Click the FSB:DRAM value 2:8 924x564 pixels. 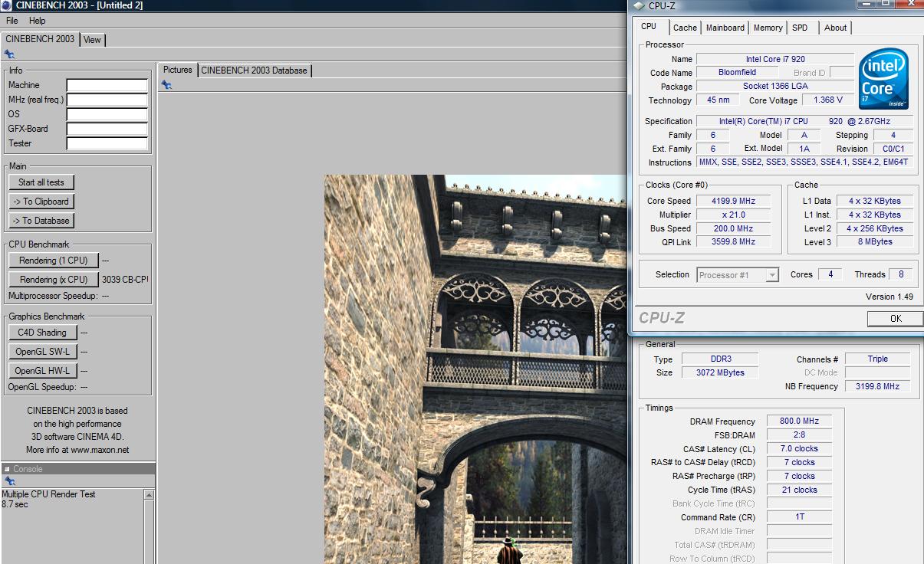[798, 434]
